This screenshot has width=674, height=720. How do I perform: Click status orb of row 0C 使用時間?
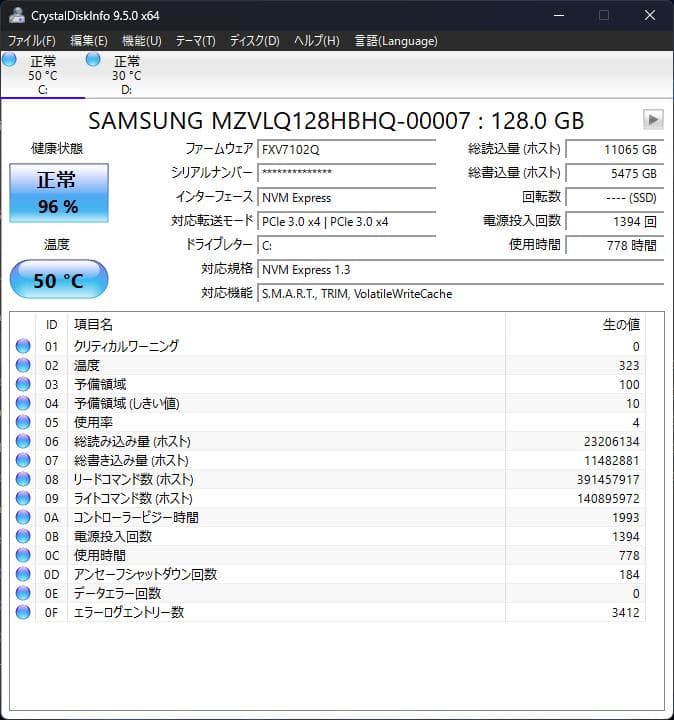(23, 555)
